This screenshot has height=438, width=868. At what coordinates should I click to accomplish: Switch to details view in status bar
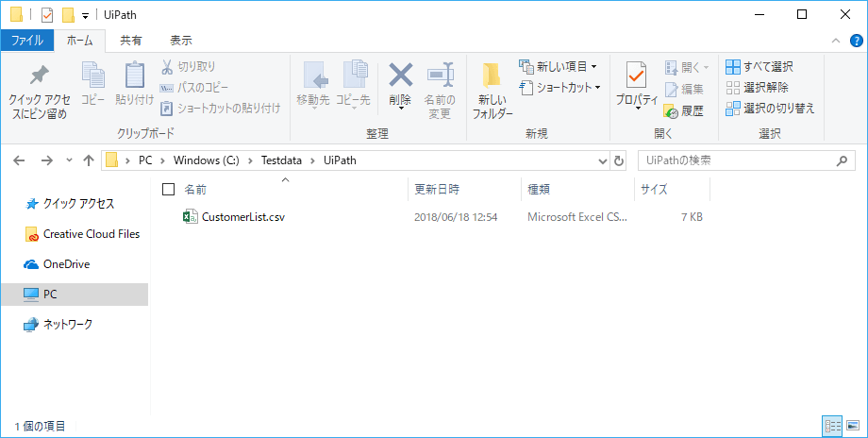[x=832, y=426]
